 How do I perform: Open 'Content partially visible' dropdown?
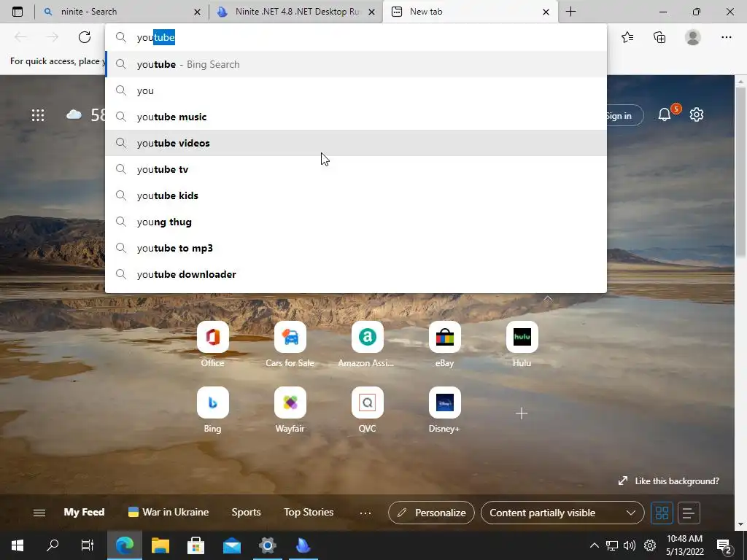[x=562, y=513]
